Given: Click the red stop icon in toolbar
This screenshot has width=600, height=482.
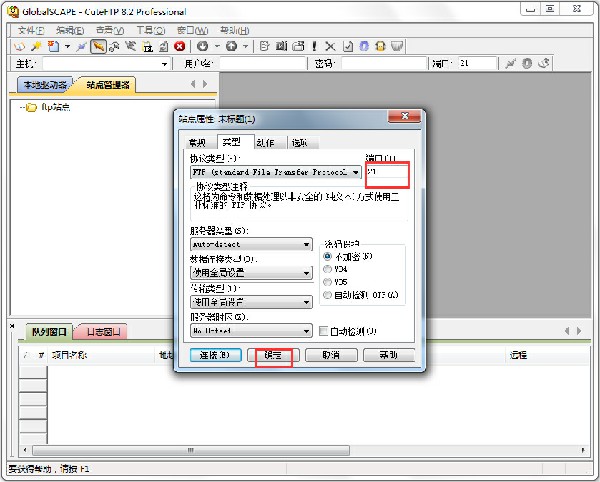Looking at the screenshot, I should [179, 46].
